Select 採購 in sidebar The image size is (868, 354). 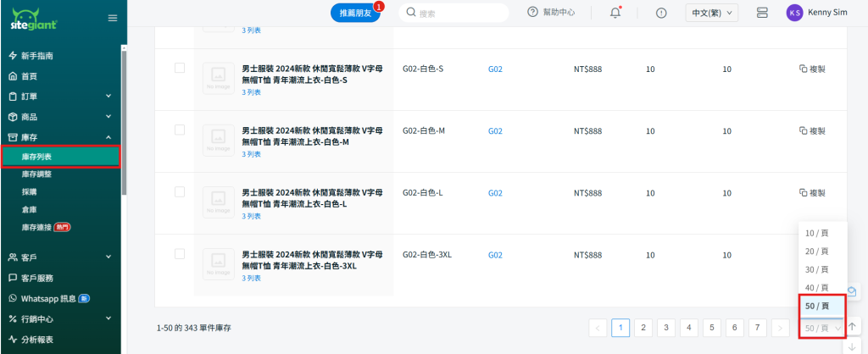[x=29, y=192]
